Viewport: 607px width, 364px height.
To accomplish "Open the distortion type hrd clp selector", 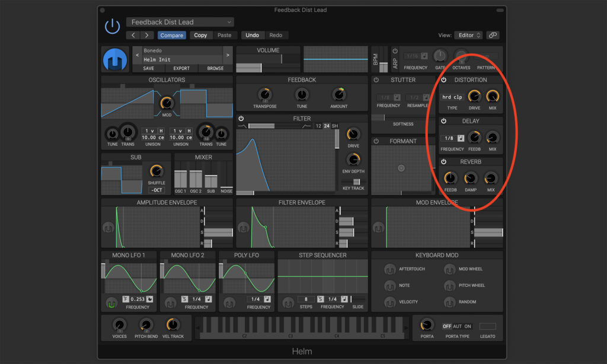I will (452, 97).
